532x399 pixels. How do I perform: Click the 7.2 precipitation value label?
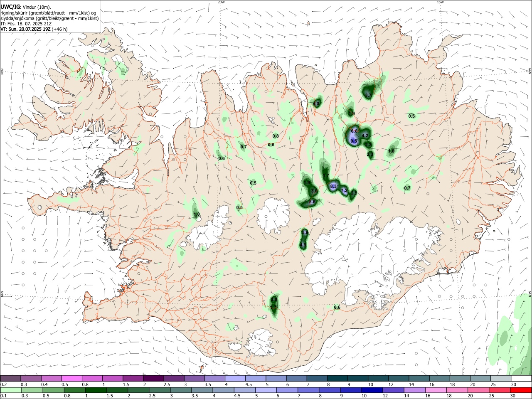pyautogui.click(x=344, y=190)
